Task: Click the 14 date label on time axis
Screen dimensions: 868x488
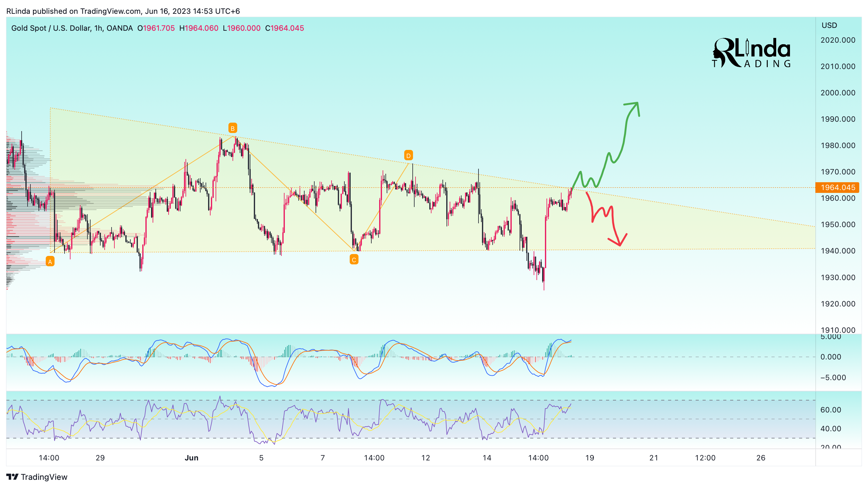Action: point(487,458)
